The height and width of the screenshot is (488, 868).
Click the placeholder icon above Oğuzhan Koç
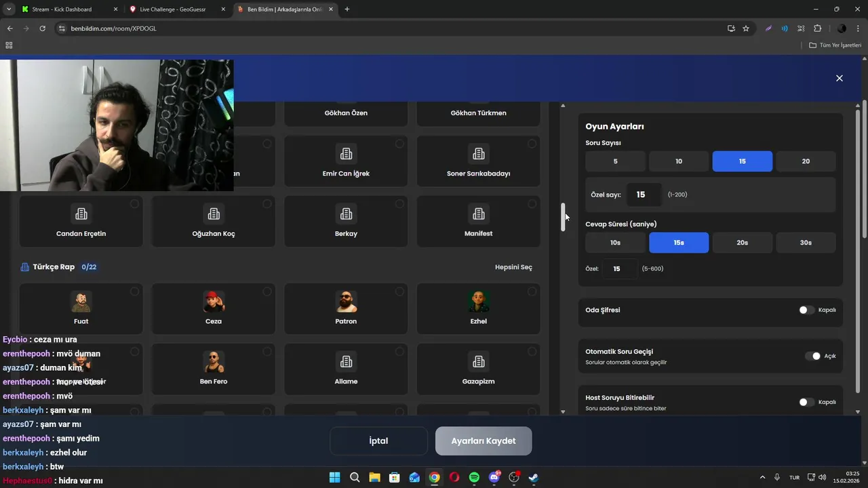coord(214,214)
